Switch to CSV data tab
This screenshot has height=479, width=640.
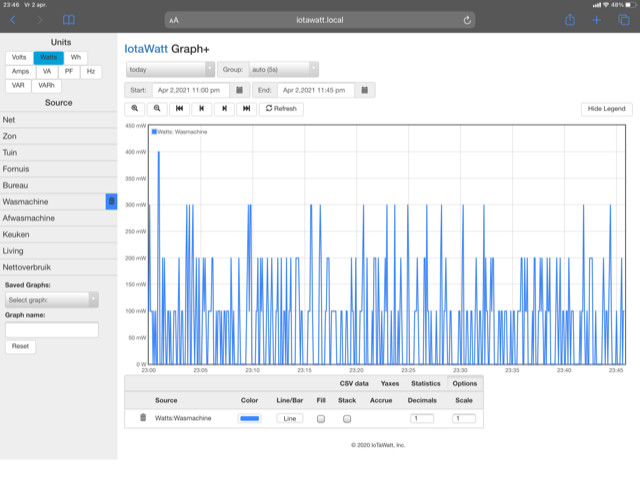(354, 384)
